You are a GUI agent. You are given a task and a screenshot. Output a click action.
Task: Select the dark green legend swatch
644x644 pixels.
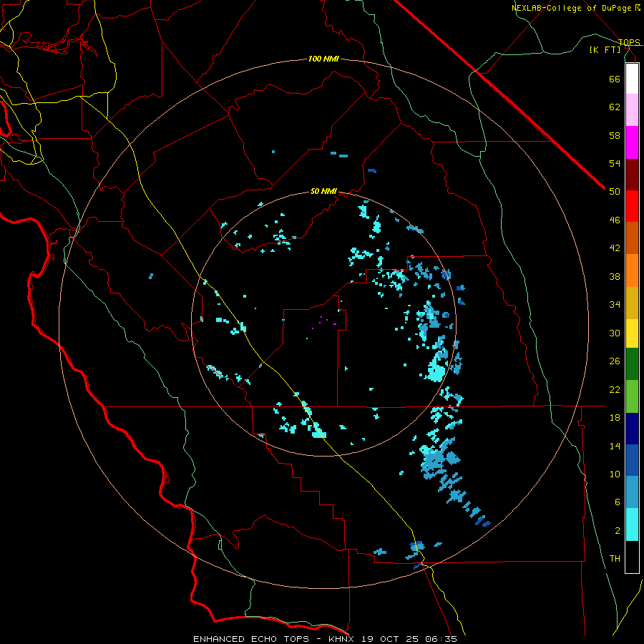coord(632,364)
